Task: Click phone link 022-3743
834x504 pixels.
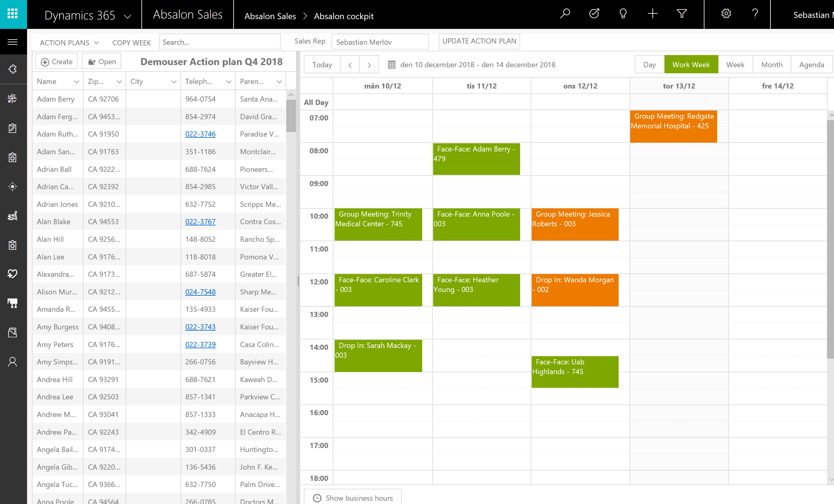Action: (x=200, y=327)
